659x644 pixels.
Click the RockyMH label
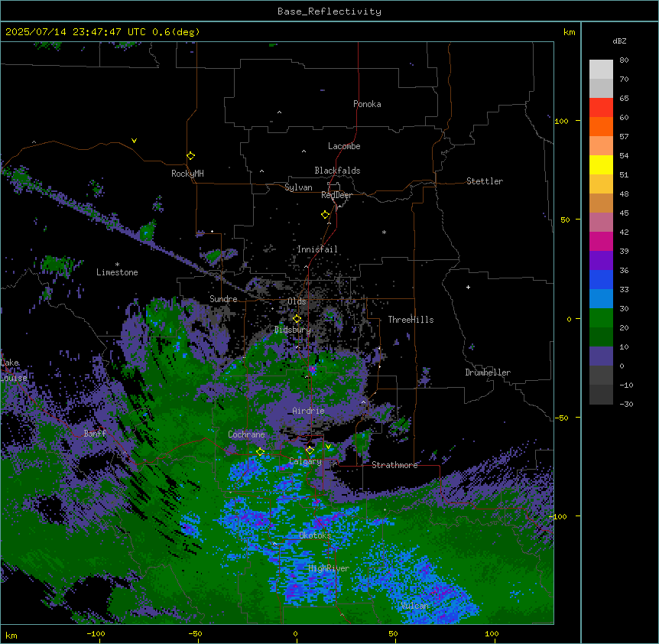pyautogui.click(x=187, y=174)
